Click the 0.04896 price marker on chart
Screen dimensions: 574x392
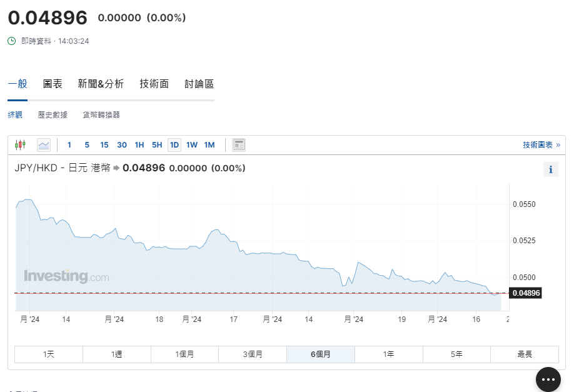[x=525, y=293]
